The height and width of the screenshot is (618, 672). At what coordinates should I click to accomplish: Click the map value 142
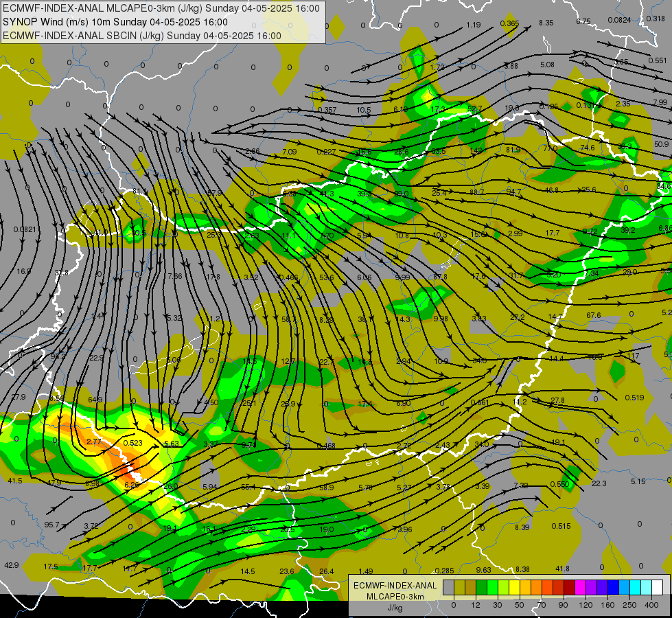click(476, 150)
